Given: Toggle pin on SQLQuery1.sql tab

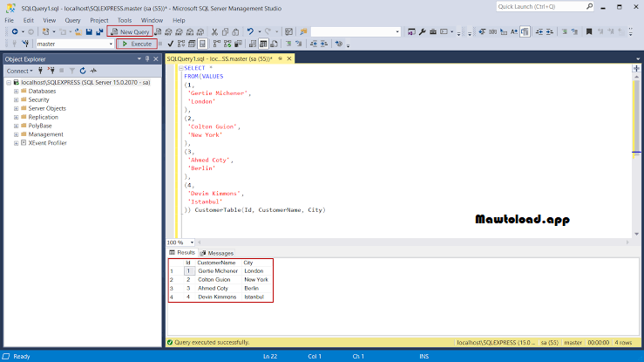Looking at the screenshot, I should pos(280,58).
